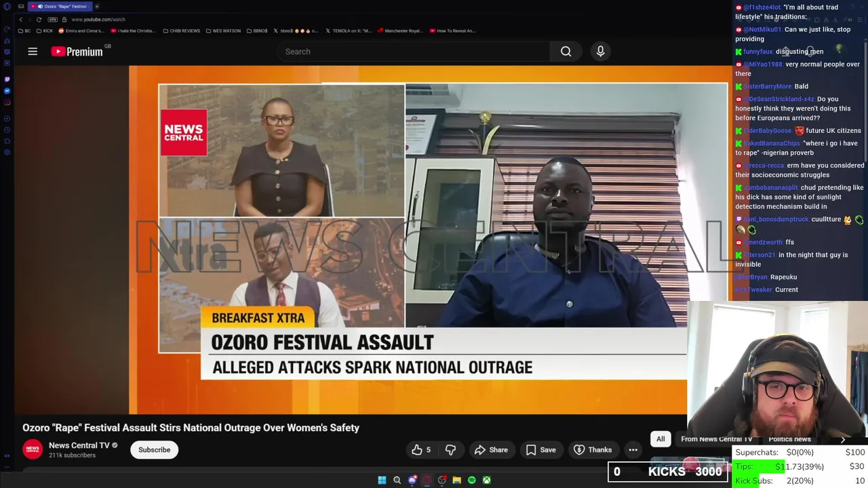The image size is (868, 488).
Task: Open the YouTube guide hamburger menu
Action: coord(33,52)
